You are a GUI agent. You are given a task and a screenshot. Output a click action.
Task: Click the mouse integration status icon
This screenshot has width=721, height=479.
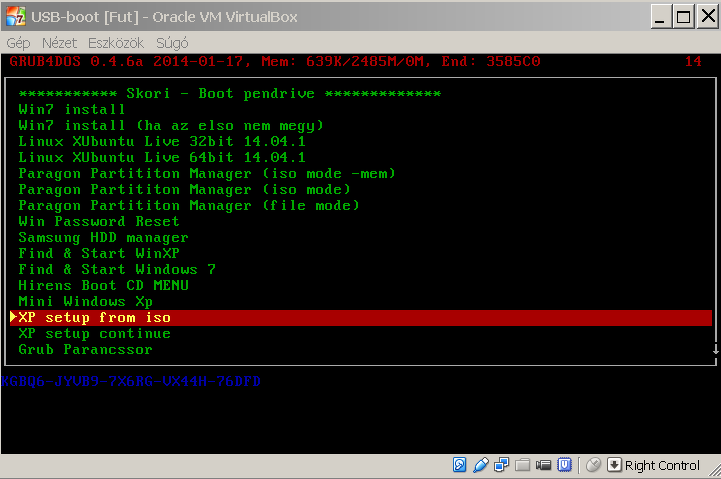point(593,465)
